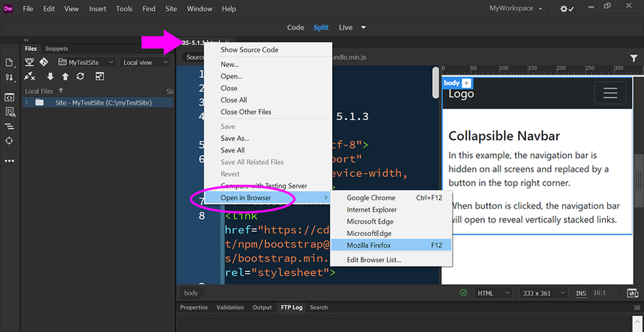Click the Sync Settings gear icon

567,8
